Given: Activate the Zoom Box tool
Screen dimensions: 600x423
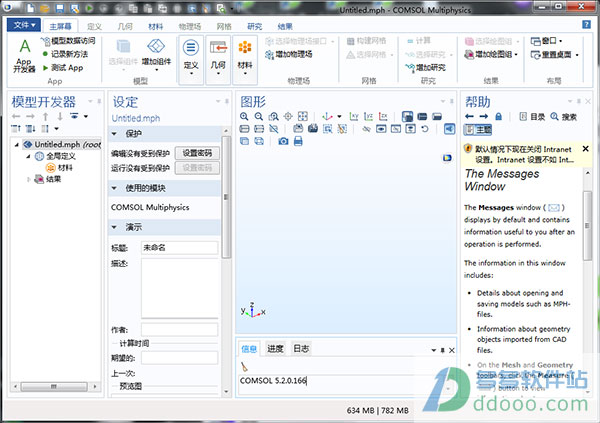Looking at the screenshot, I should 273,116.
